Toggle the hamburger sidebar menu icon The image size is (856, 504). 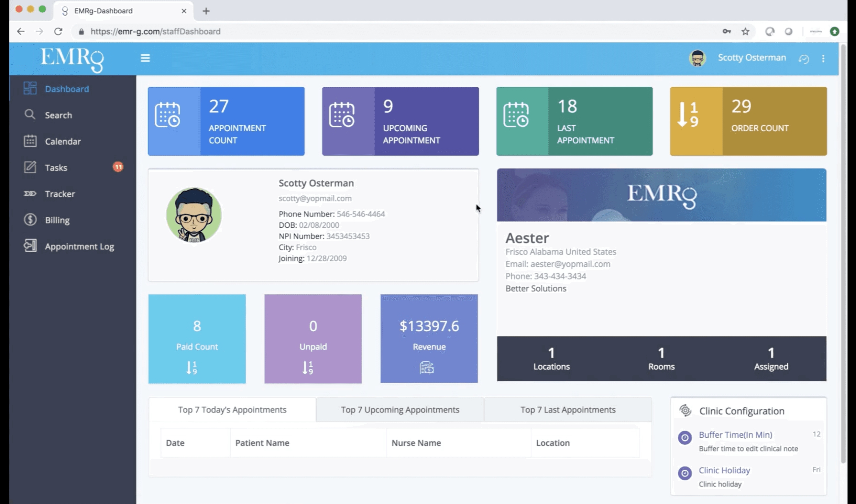[x=145, y=58]
